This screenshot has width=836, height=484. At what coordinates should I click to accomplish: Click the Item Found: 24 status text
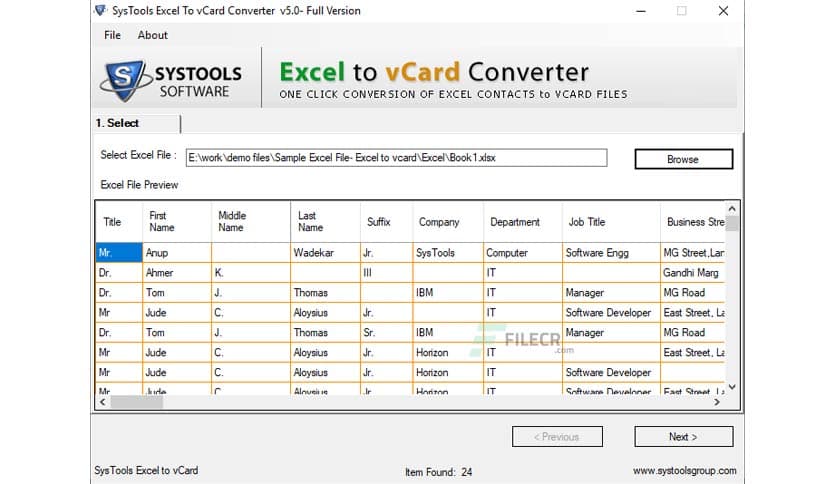click(x=438, y=472)
